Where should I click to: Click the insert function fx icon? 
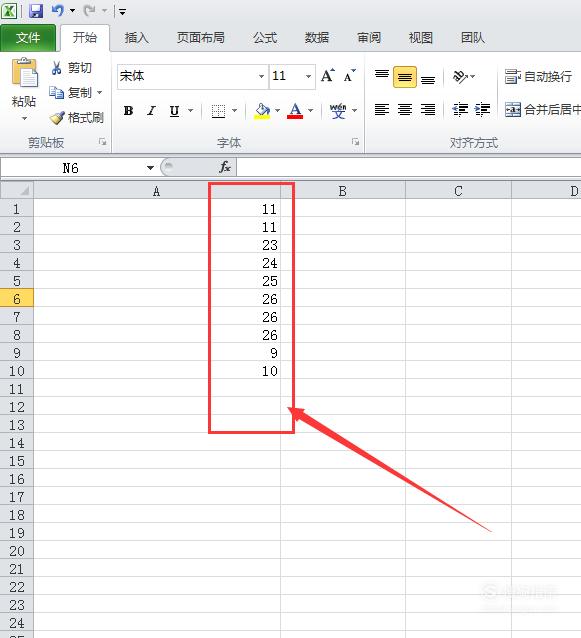pos(225,167)
